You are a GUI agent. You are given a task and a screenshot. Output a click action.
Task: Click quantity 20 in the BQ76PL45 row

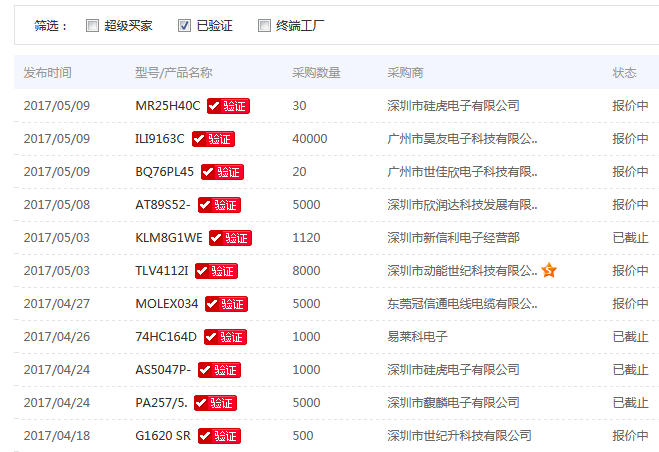point(299,172)
